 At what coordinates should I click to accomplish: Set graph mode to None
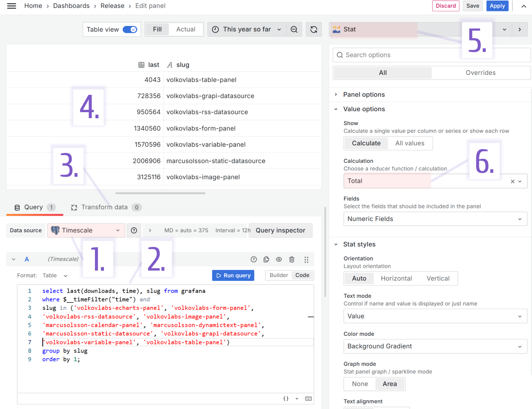pyautogui.click(x=360, y=384)
